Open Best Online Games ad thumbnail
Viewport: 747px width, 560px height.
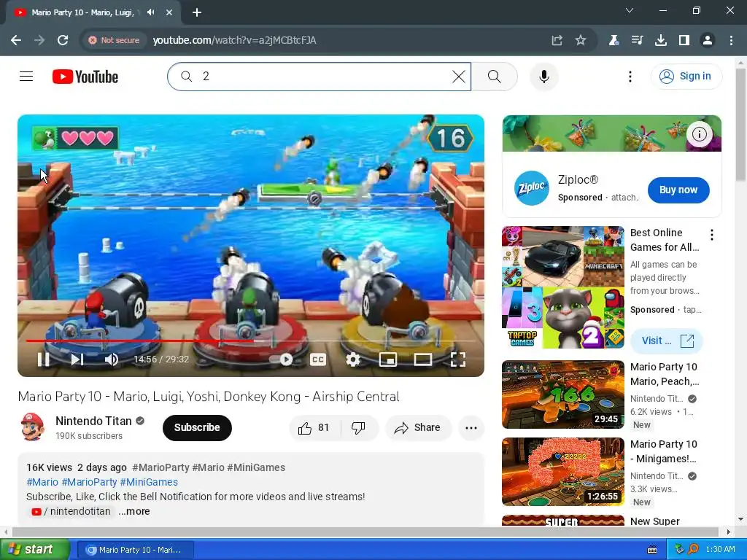[563, 287]
